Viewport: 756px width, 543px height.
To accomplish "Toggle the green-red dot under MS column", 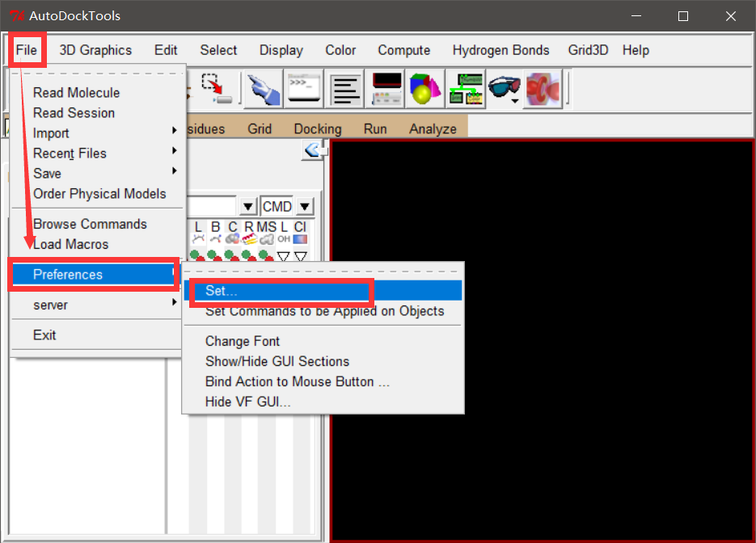I will point(267,256).
